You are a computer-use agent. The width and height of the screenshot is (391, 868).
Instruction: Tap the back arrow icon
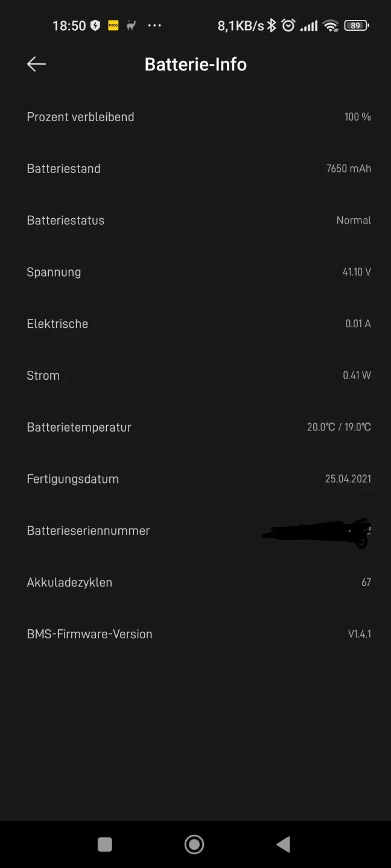(36, 64)
